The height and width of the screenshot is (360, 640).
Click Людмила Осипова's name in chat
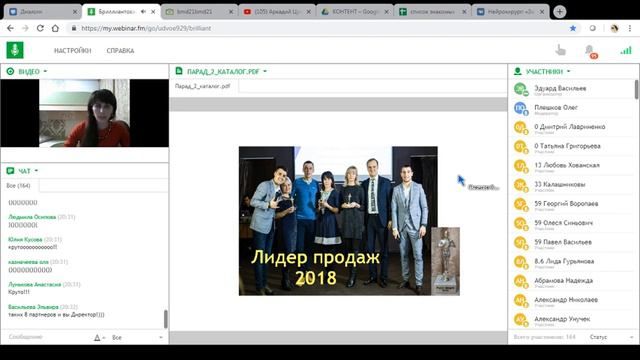tap(32, 217)
